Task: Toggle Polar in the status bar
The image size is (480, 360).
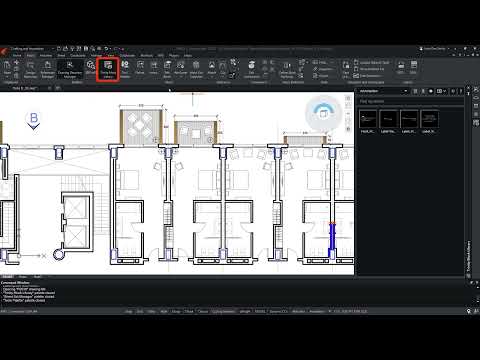Action: (164, 311)
